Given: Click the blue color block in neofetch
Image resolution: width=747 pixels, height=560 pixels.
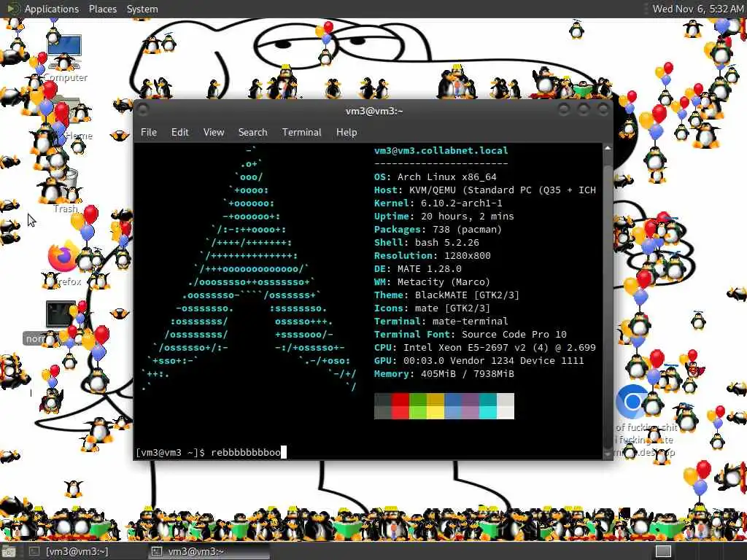Looking at the screenshot, I should (x=453, y=406).
